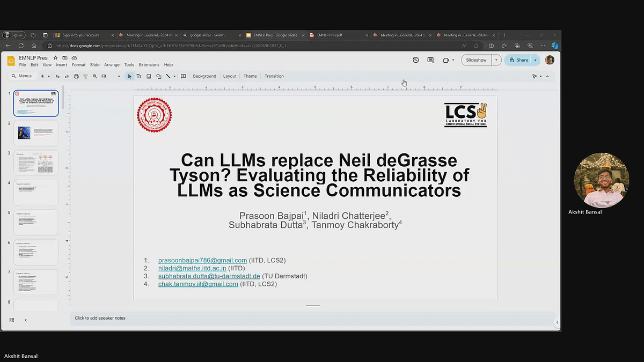Click the speaker notes field

tap(312, 318)
